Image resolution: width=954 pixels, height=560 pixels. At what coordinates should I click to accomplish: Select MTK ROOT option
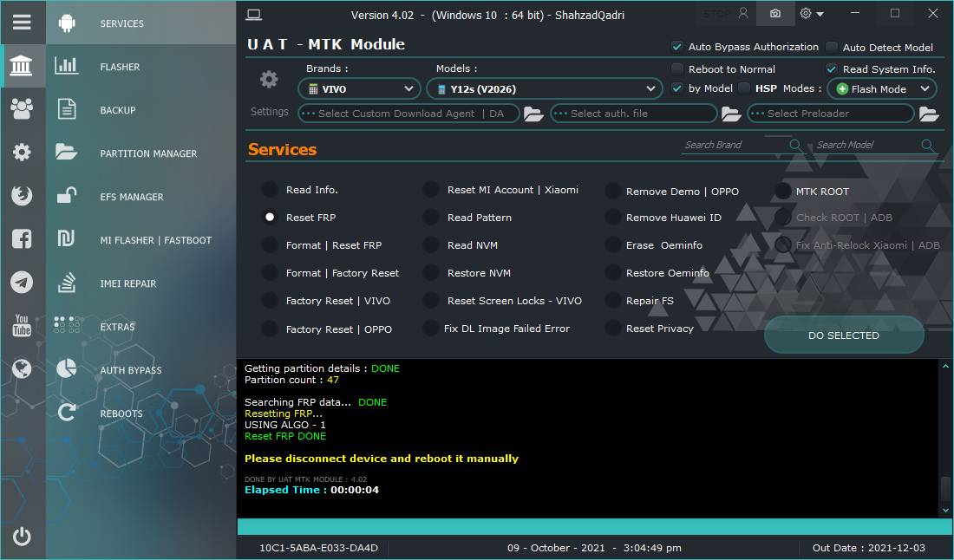[x=783, y=191]
